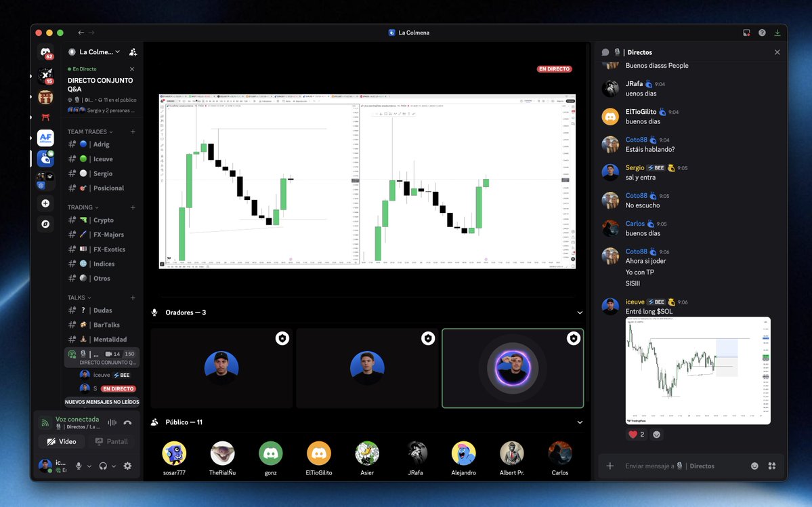Toggle the microphone mute button
This screenshot has width=812, height=507.
point(79,466)
